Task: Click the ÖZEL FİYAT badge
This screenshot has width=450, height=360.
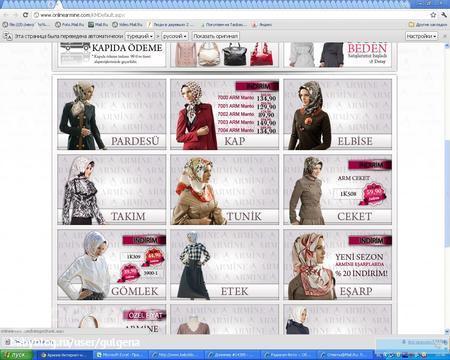Action: click(145, 315)
